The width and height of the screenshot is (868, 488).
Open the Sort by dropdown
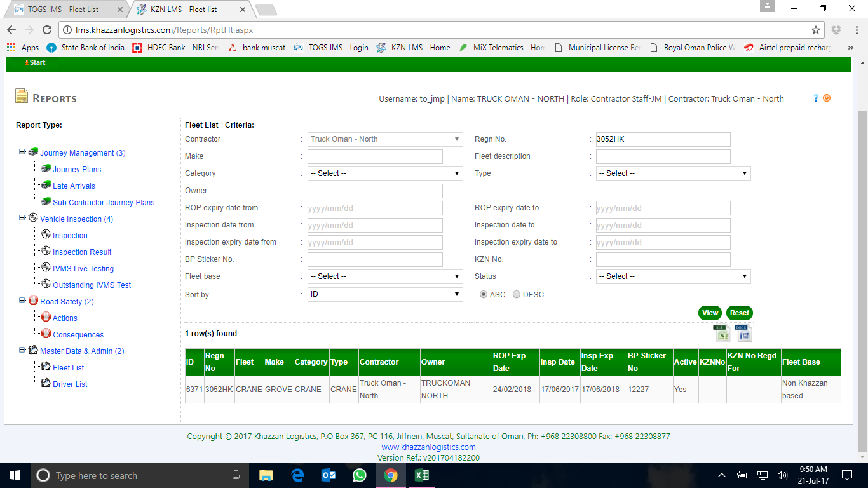[385, 295]
